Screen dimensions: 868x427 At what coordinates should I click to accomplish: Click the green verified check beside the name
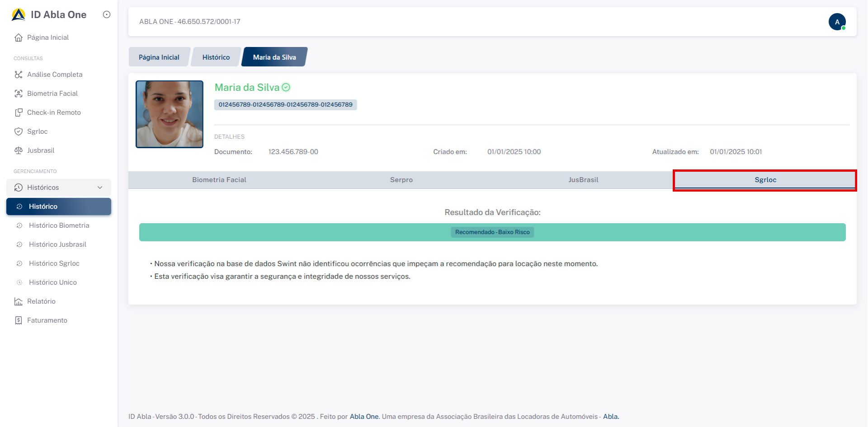pyautogui.click(x=286, y=87)
